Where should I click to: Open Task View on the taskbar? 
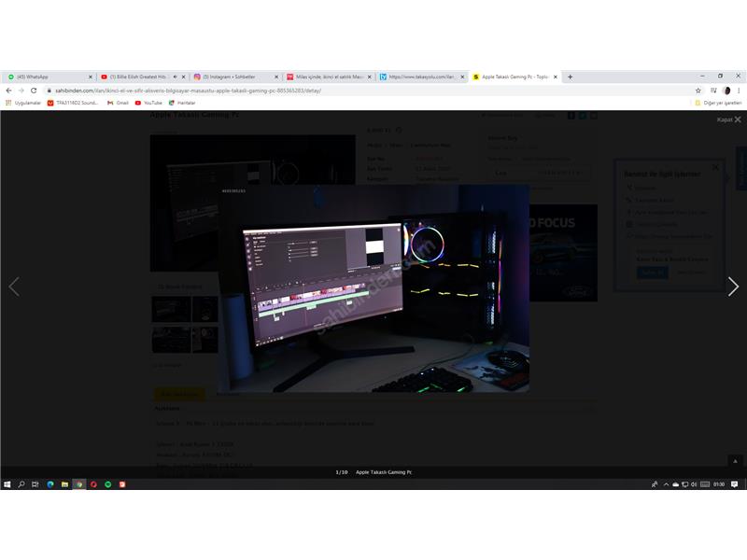pyautogui.click(x=35, y=484)
